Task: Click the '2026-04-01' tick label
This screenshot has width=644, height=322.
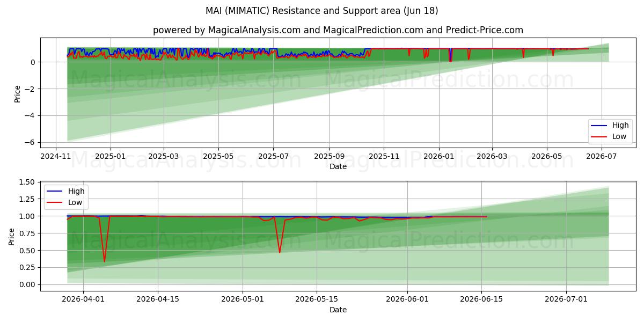Action: 84,299
